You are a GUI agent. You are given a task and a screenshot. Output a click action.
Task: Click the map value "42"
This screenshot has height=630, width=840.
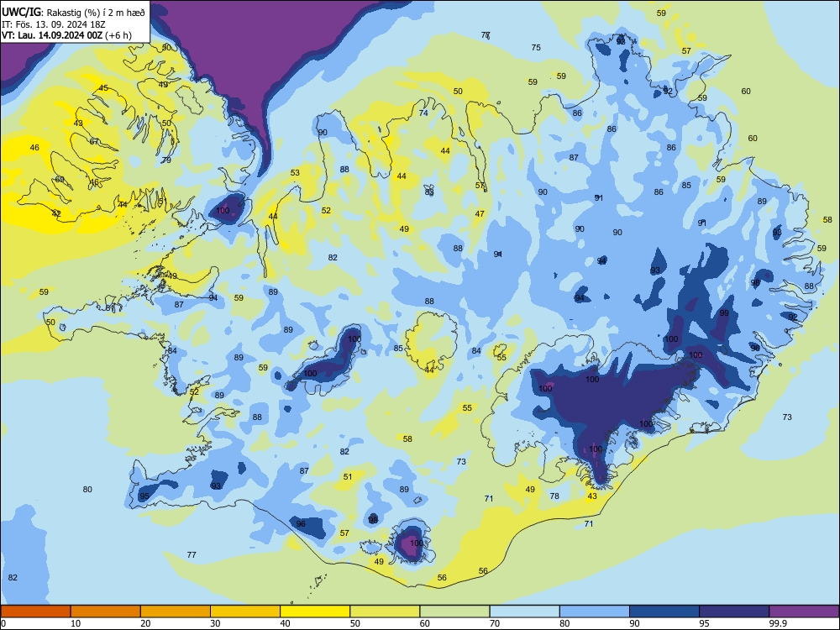56,213
